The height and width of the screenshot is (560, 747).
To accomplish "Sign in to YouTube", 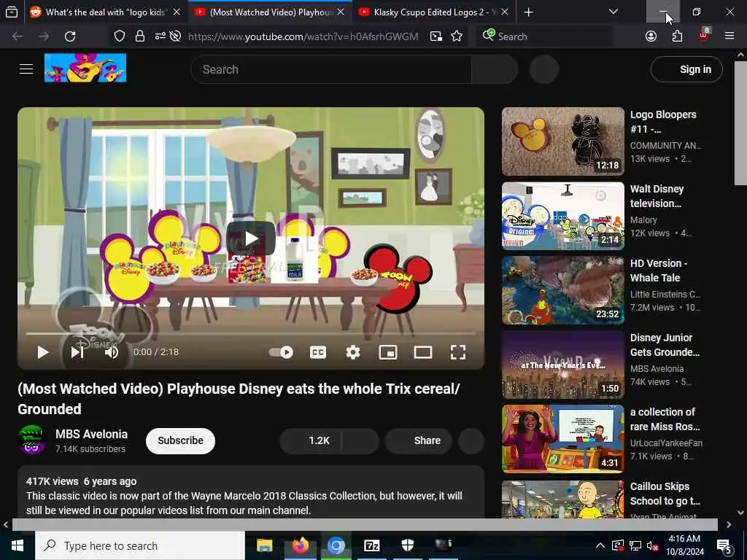I will point(686,69).
